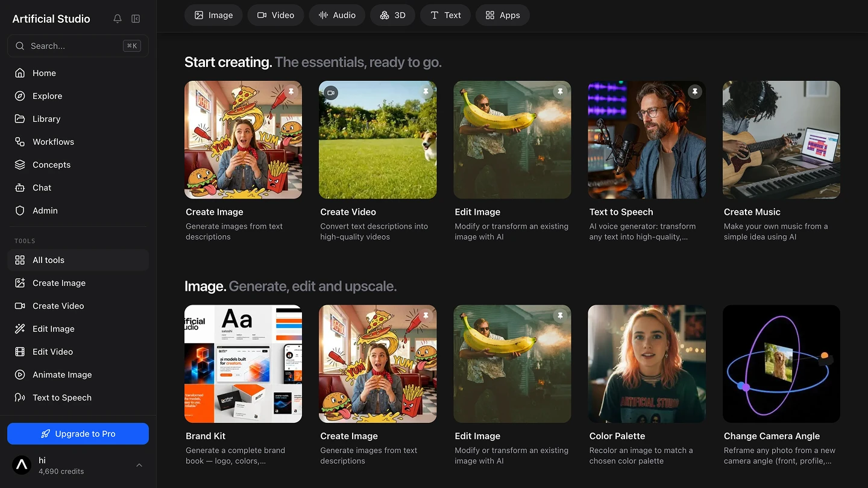Expand the account menu chevron
The height and width of the screenshot is (488, 868).
click(x=139, y=465)
